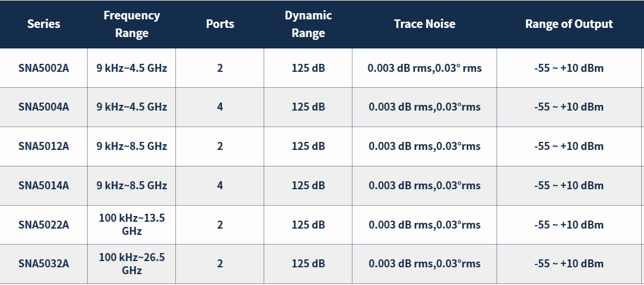Click SNA5014A's 9 kHz~8.5 GHz cell
This screenshot has height=285, width=644.
(x=132, y=185)
